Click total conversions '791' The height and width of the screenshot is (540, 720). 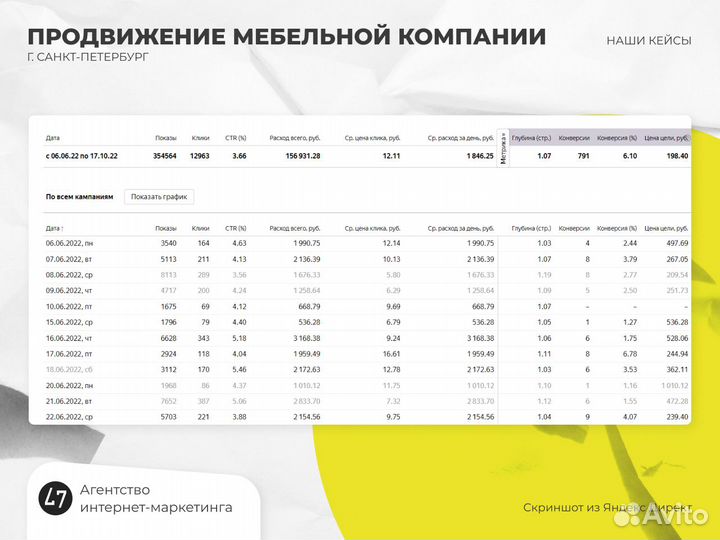click(583, 156)
